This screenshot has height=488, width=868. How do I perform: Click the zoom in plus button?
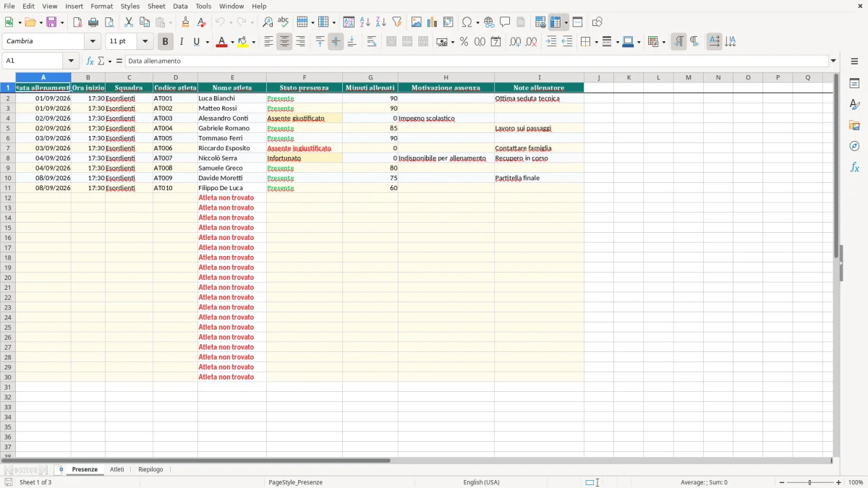839,482
